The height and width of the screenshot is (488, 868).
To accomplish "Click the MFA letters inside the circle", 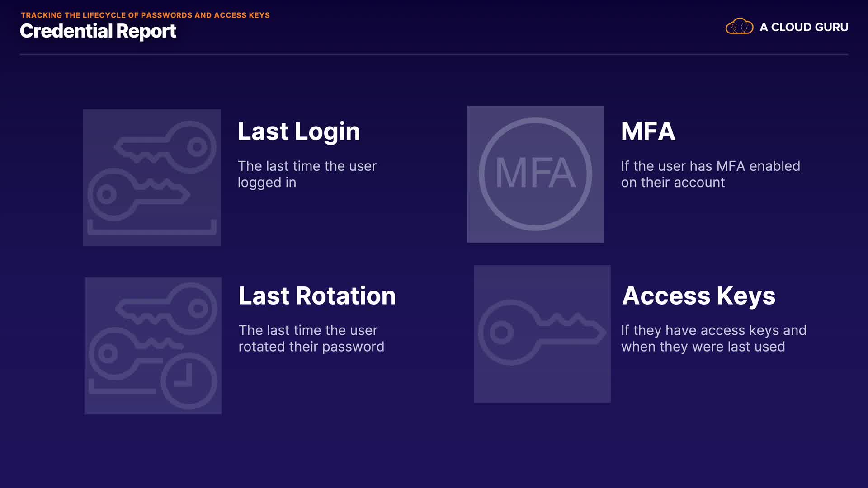I will click(x=535, y=173).
